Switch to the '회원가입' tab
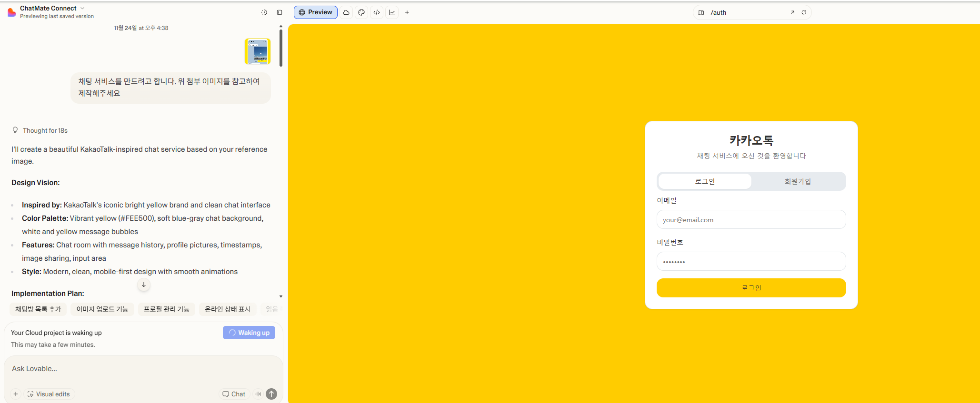 tap(798, 181)
